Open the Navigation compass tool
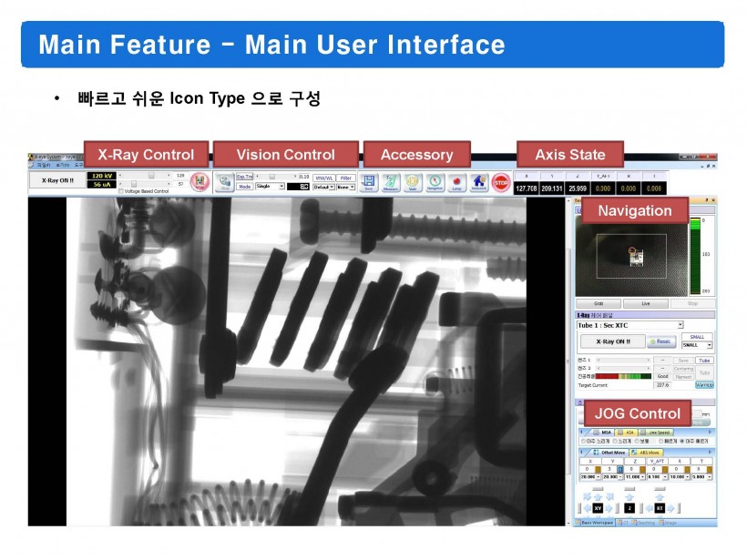Viewport: 747px width, 560px height. pos(435,182)
